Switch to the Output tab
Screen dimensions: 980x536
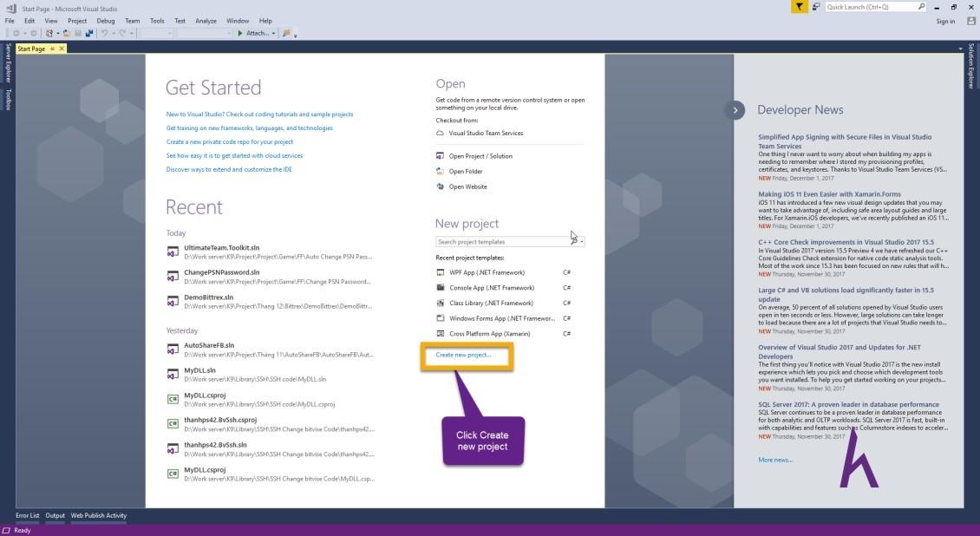(55, 516)
